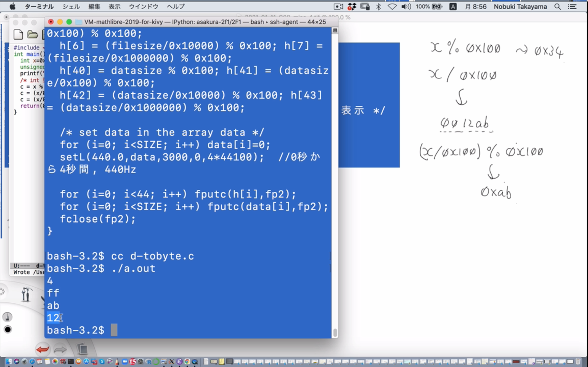Open the ウインドウ menu
588x367 pixels.
[x=144, y=6]
